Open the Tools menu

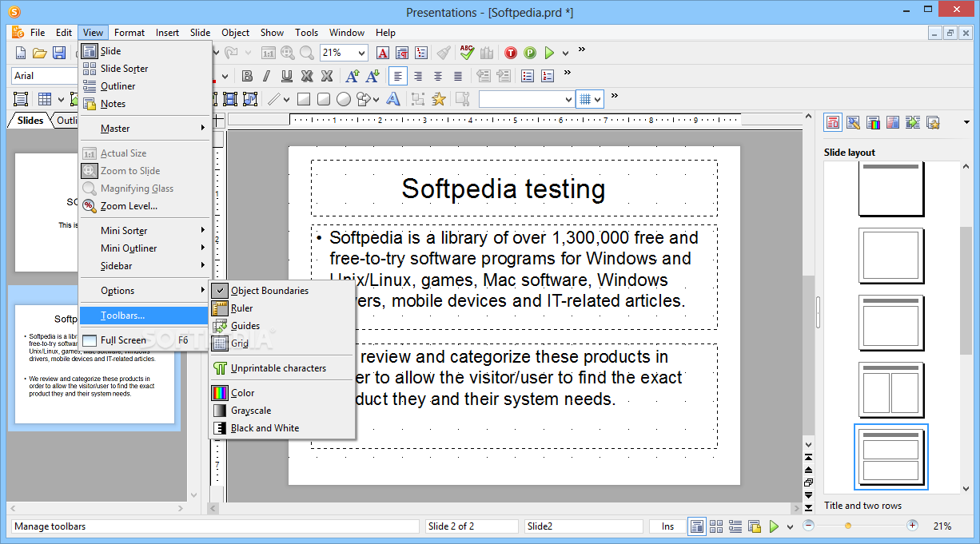306,33
